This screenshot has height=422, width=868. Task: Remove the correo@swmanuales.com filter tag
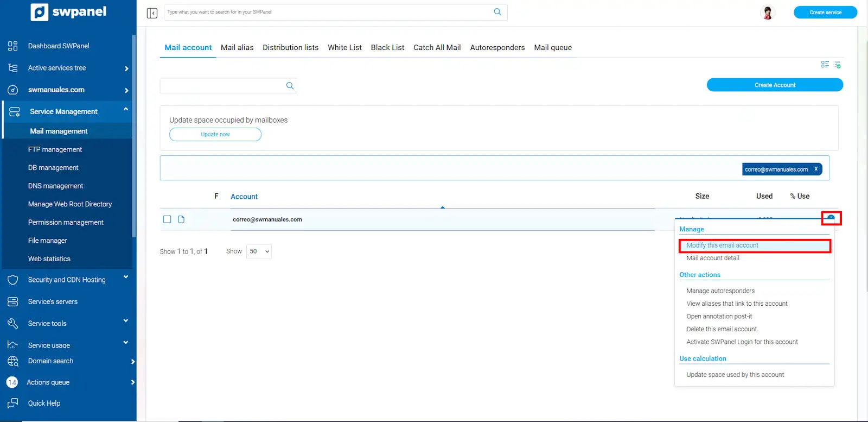point(816,169)
